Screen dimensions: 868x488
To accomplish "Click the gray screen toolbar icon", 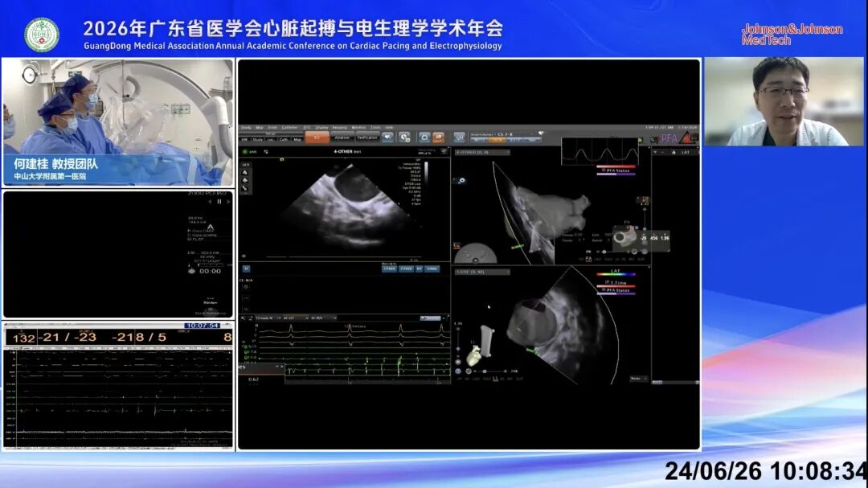I will pyautogui.click(x=460, y=137).
